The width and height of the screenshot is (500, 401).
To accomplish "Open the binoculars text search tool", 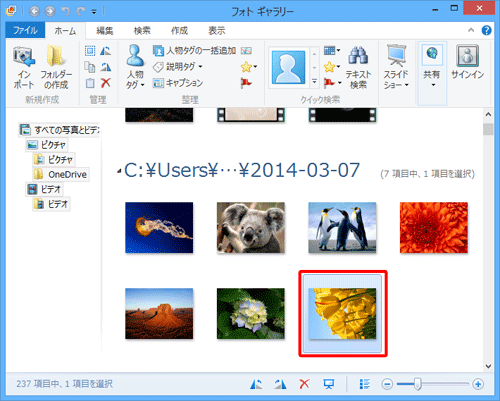I will click(358, 55).
